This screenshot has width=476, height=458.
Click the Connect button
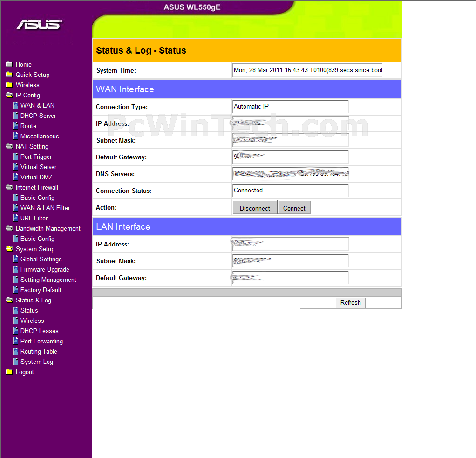294,208
